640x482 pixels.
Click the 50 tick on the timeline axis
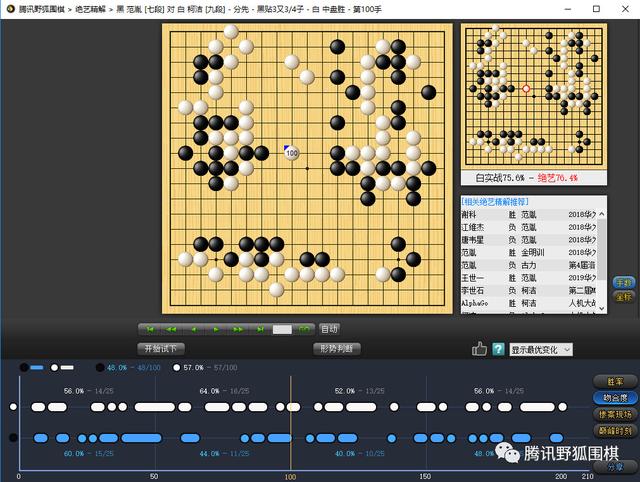pos(153,476)
